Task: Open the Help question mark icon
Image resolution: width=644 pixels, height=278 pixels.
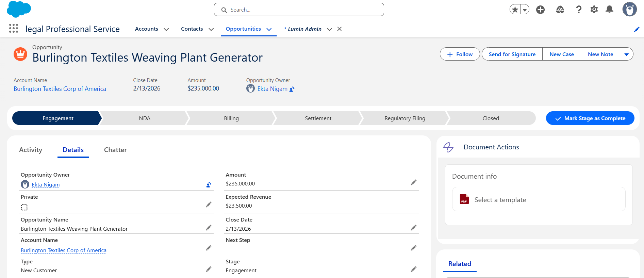Action: [x=579, y=10]
